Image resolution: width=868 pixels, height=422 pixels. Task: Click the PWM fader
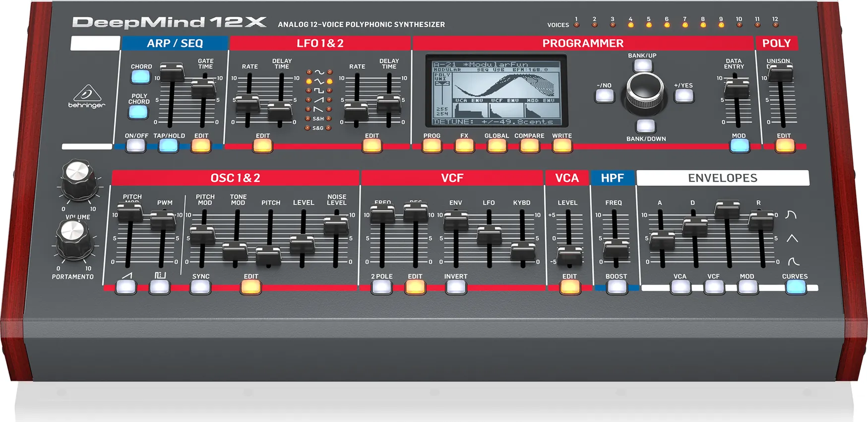click(163, 220)
